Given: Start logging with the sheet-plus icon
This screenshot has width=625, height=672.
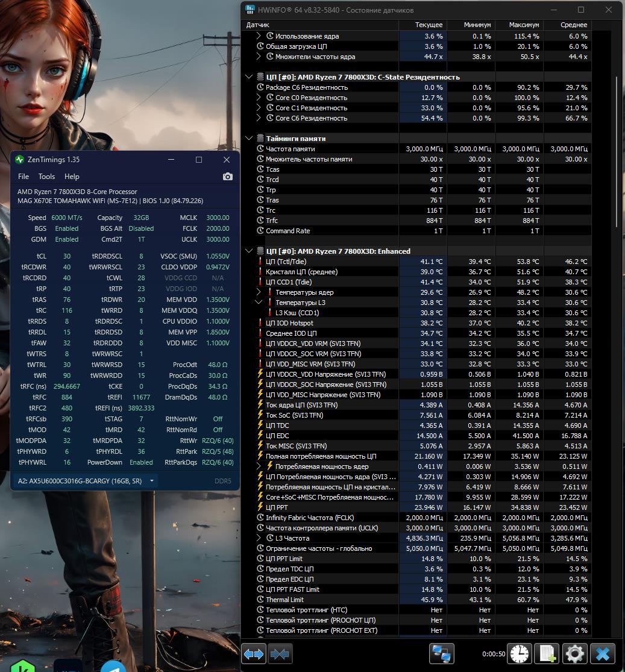Looking at the screenshot, I should point(547,654).
